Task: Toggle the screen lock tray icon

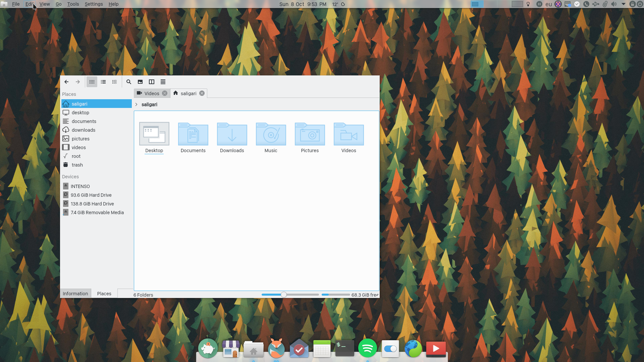Action: pyautogui.click(x=632, y=4)
